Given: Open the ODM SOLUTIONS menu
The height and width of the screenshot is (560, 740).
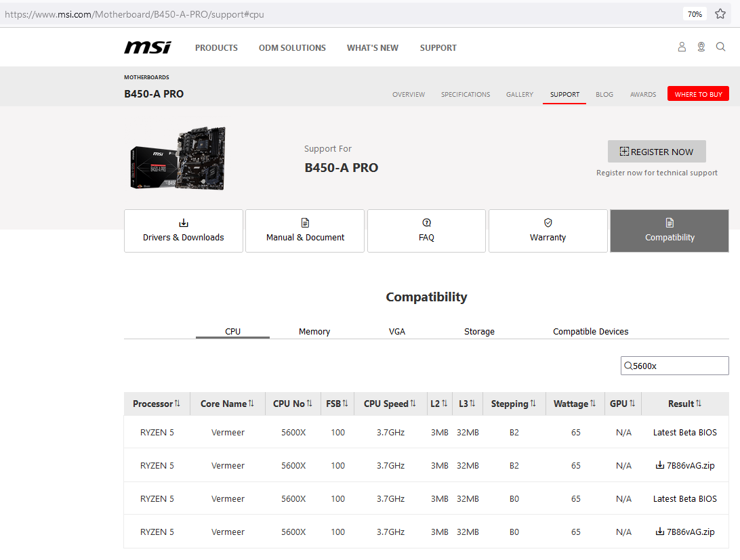Looking at the screenshot, I should [x=292, y=47].
